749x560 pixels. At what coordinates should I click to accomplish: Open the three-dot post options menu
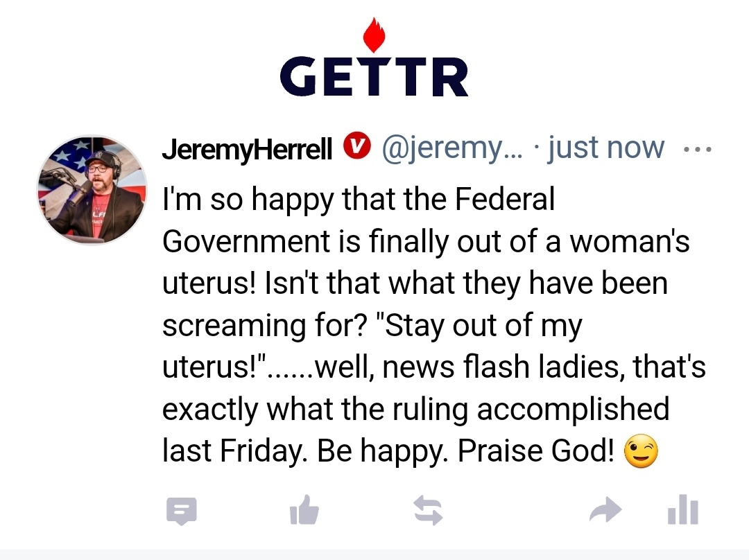[x=698, y=150]
